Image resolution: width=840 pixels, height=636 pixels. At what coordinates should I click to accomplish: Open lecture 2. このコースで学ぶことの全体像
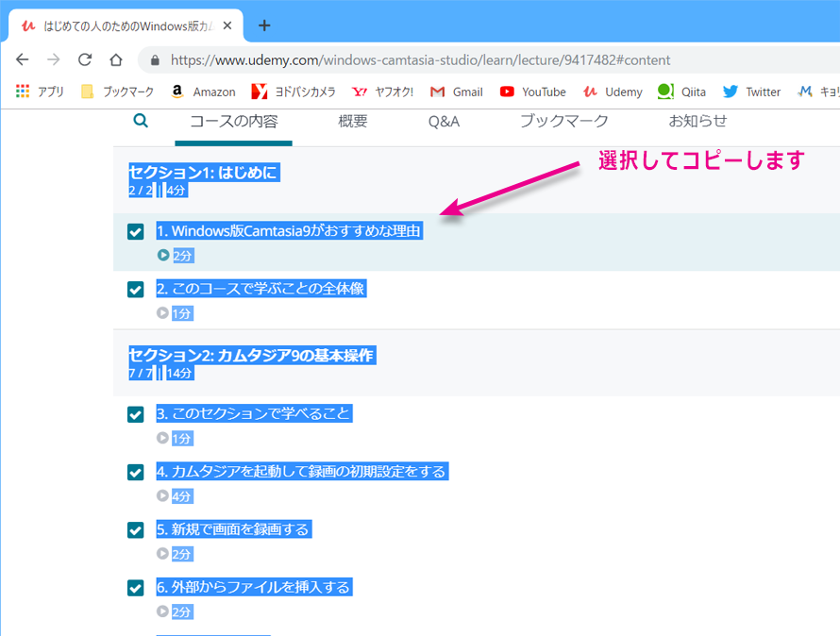(x=260, y=289)
